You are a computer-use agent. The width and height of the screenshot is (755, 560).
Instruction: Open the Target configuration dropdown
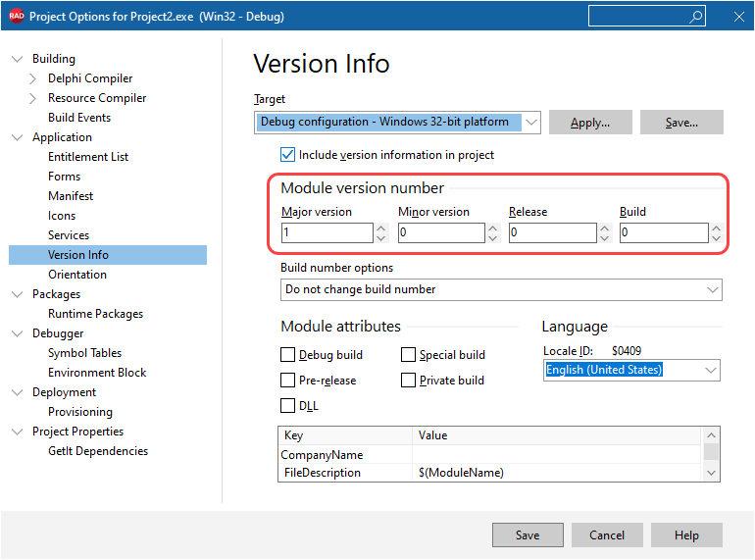[531, 123]
